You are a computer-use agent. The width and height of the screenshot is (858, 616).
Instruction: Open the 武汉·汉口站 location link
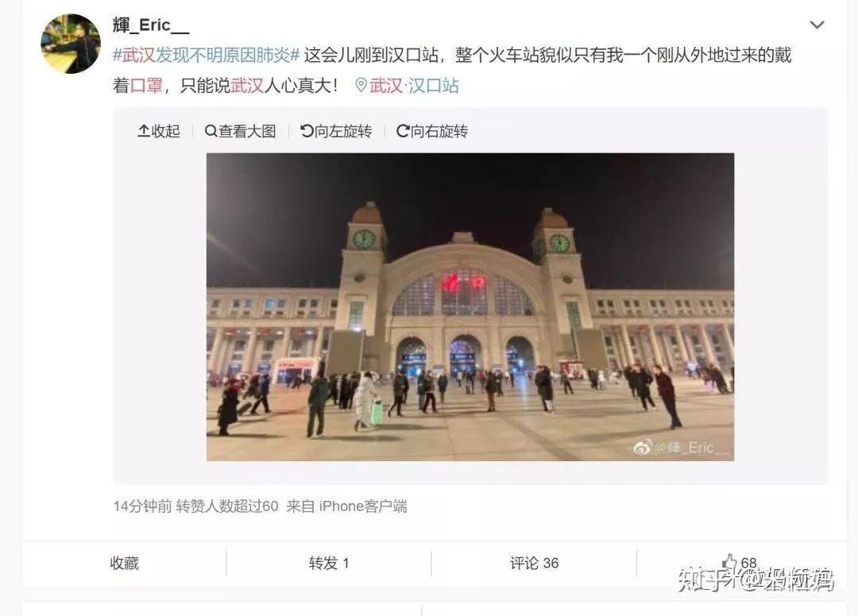[414, 85]
